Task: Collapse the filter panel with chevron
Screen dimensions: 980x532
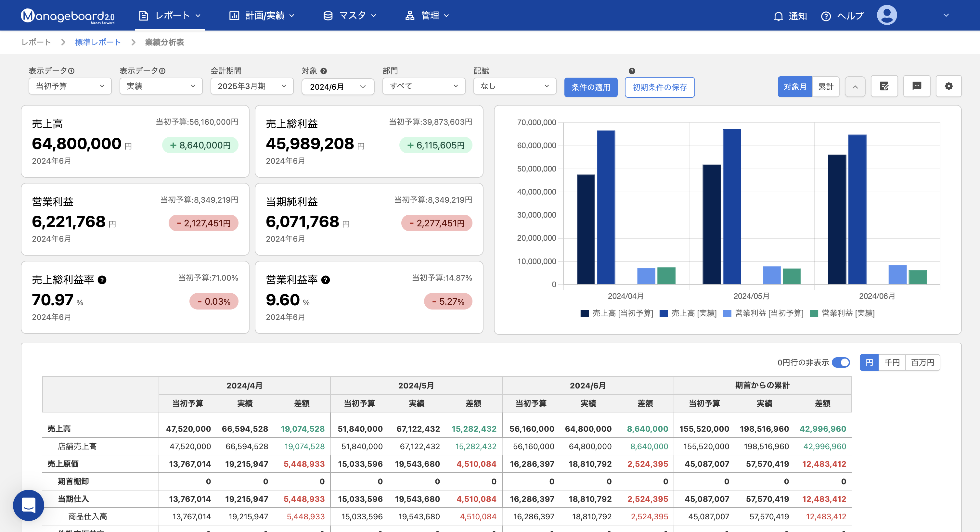Action: 855,87
